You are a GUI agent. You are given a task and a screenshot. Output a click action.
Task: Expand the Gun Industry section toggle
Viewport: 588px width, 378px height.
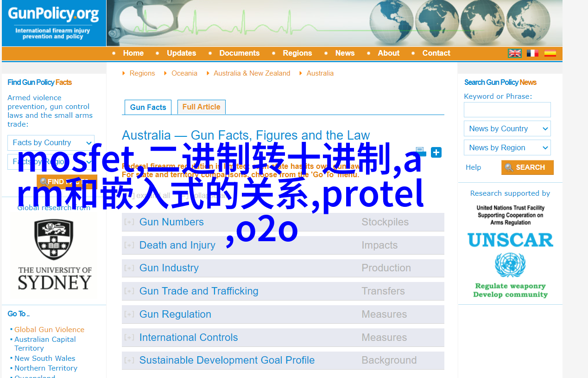(x=129, y=268)
